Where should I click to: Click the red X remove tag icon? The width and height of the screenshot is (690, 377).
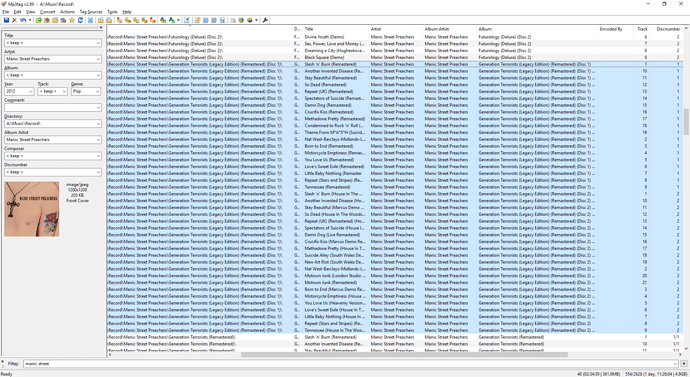15,20
